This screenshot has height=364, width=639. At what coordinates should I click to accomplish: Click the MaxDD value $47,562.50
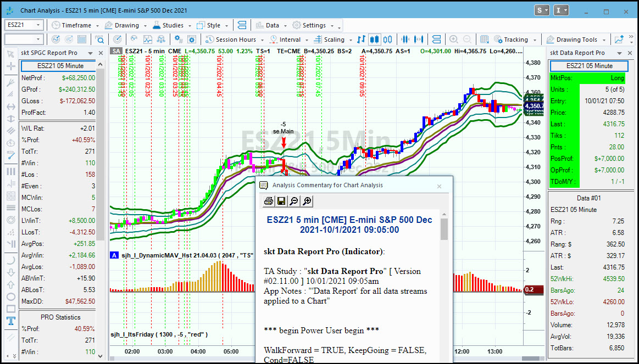coord(80,302)
